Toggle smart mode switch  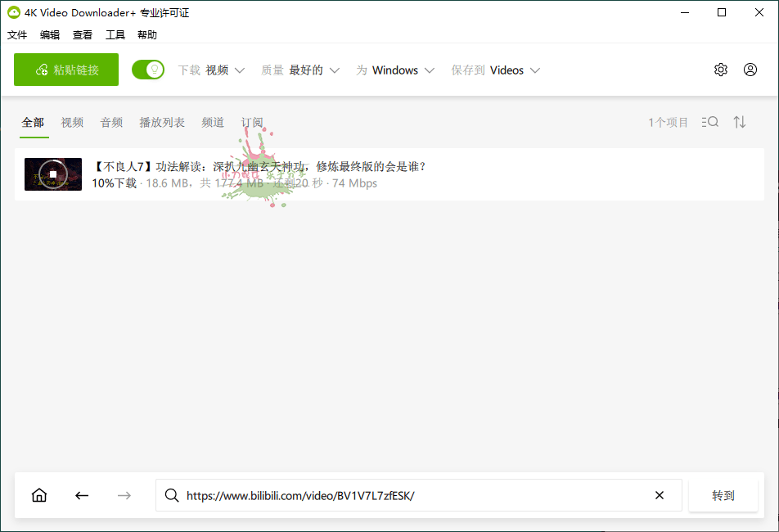(148, 70)
